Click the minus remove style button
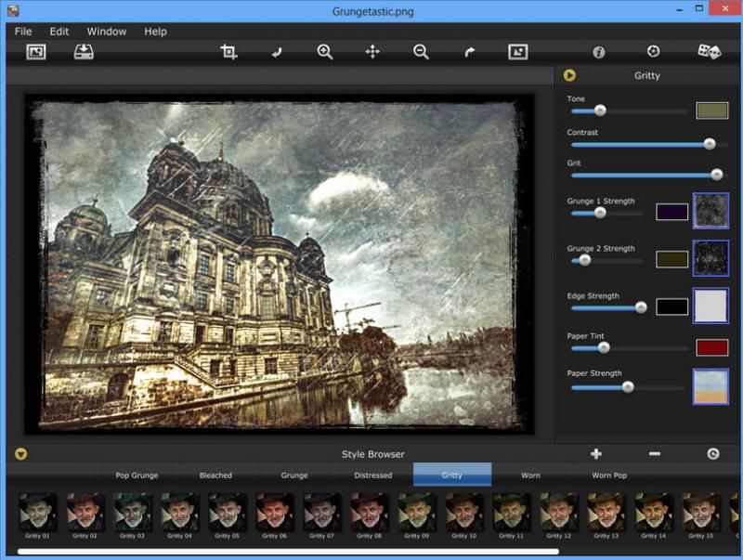Screen dimensions: 743x560 pos(655,454)
